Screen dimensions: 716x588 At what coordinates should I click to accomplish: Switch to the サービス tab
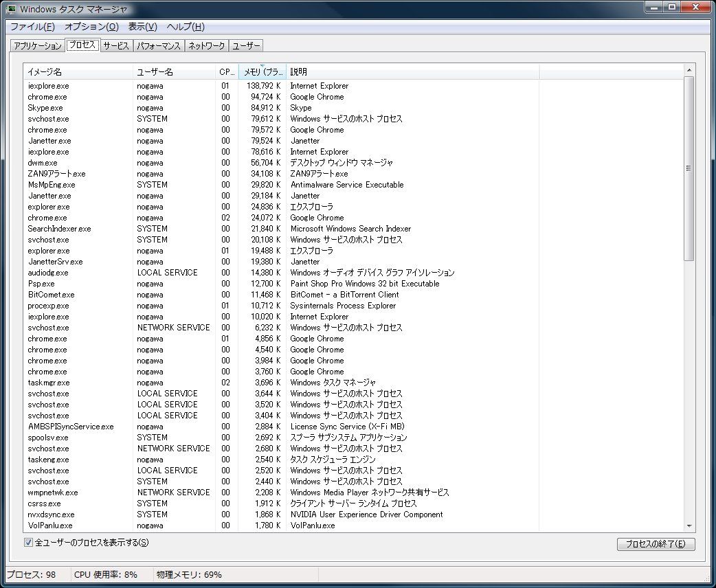click(x=116, y=45)
